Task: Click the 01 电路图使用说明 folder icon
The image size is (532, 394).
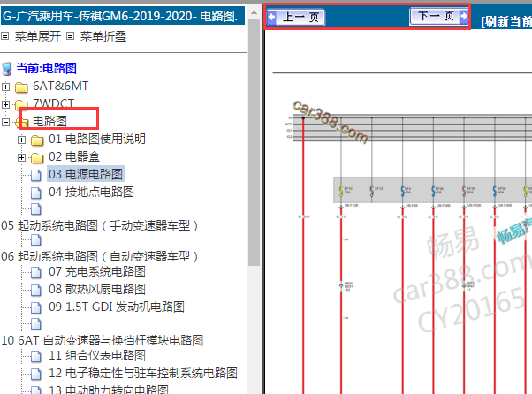Action: point(37,140)
